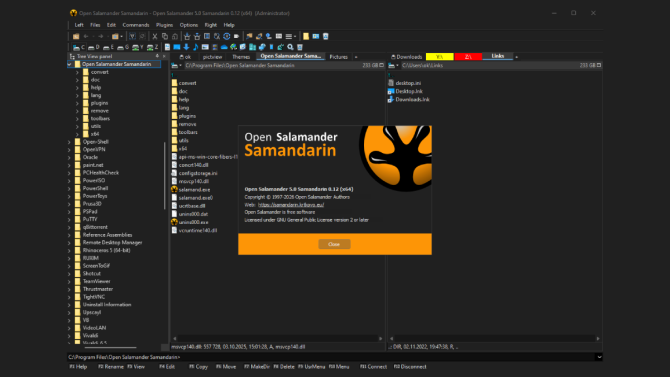Image resolution: width=670 pixels, height=377 pixels.
Task: Click the network globe shortcut icon
Action: [x=233, y=47]
